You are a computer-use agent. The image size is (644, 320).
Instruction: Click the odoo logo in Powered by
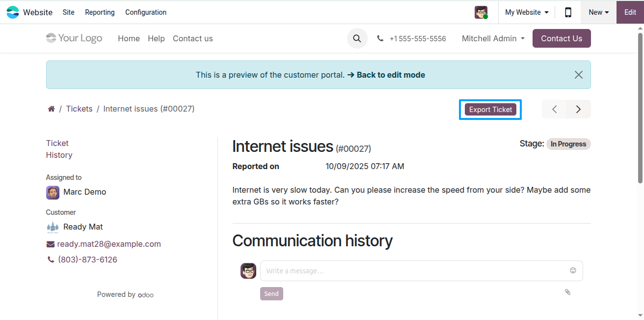point(146,295)
